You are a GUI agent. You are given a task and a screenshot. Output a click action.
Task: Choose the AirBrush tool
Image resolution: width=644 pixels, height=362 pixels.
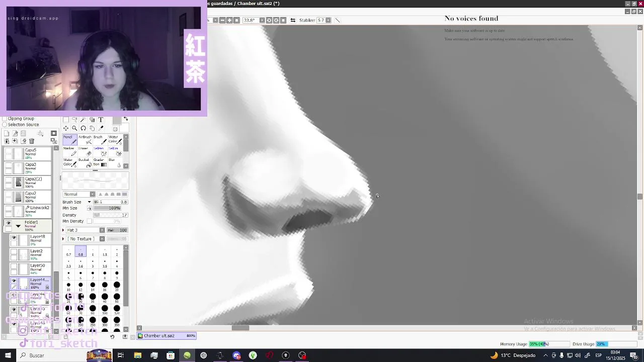85,140
